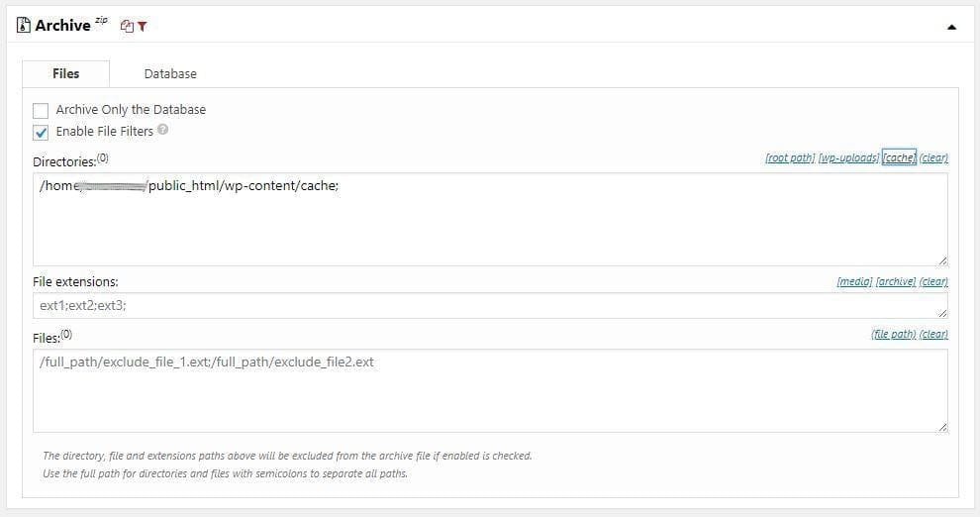Click the red filter funnel icon
Screen dimensions: 980x517
coord(143,27)
